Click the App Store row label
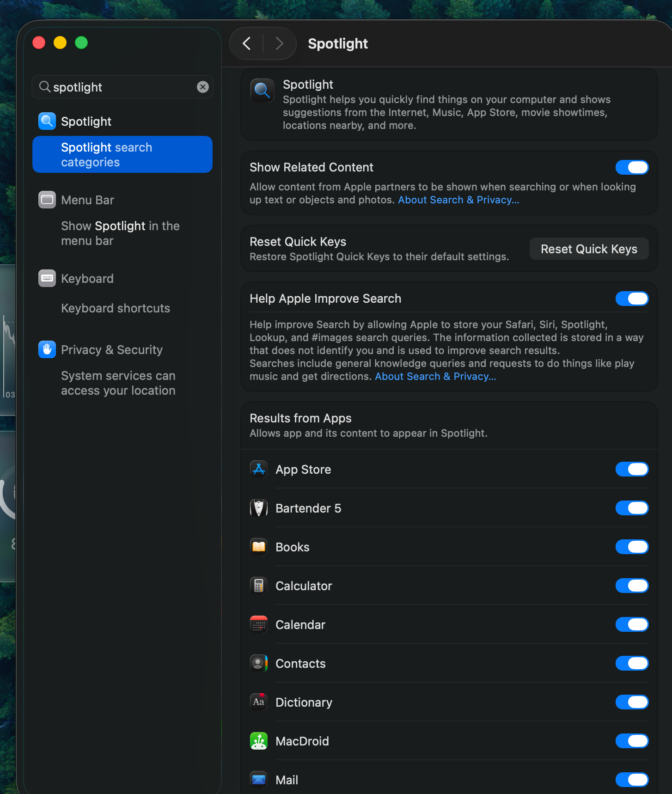The width and height of the screenshot is (672, 794). (303, 470)
